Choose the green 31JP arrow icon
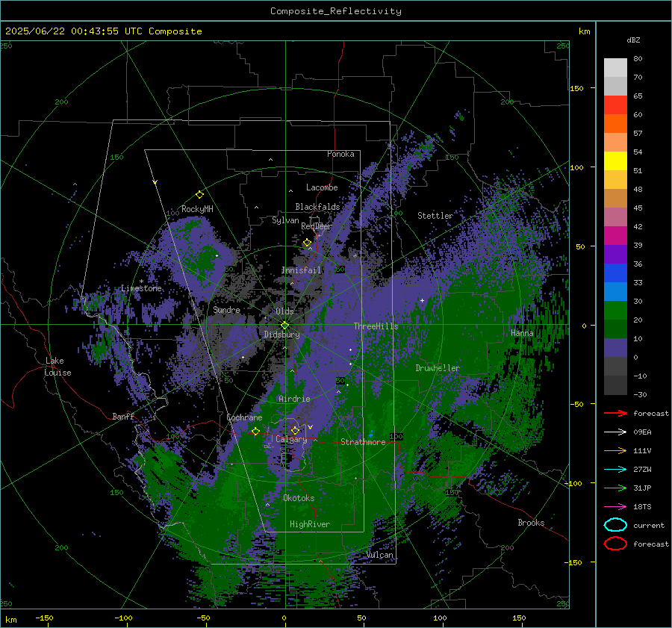672x628 pixels. 615,488
